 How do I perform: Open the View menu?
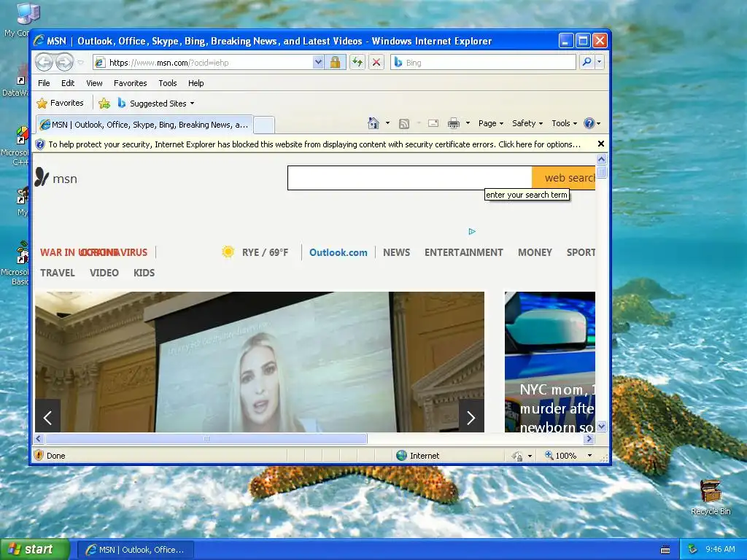pyautogui.click(x=94, y=83)
